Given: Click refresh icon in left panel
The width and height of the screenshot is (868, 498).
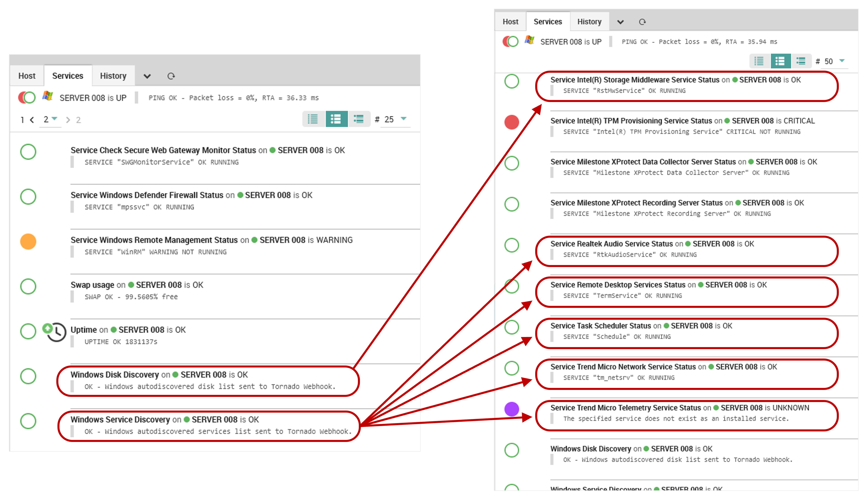Looking at the screenshot, I should pyautogui.click(x=171, y=76).
